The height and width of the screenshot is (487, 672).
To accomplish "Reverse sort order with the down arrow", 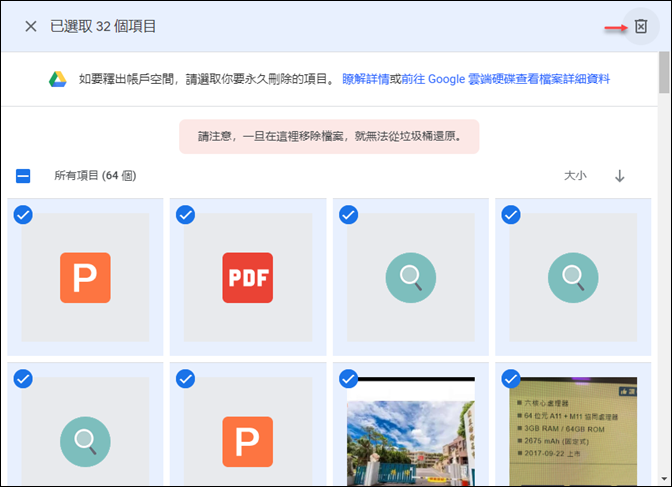I will (619, 176).
